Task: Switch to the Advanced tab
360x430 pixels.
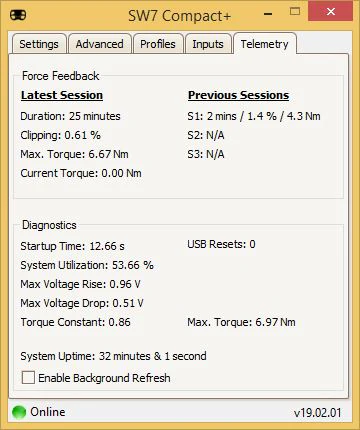Action: (x=99, y=44)
